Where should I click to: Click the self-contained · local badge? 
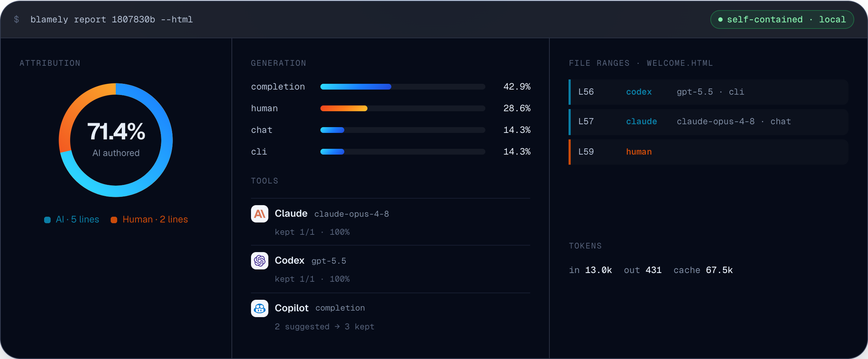click(782, 20)
